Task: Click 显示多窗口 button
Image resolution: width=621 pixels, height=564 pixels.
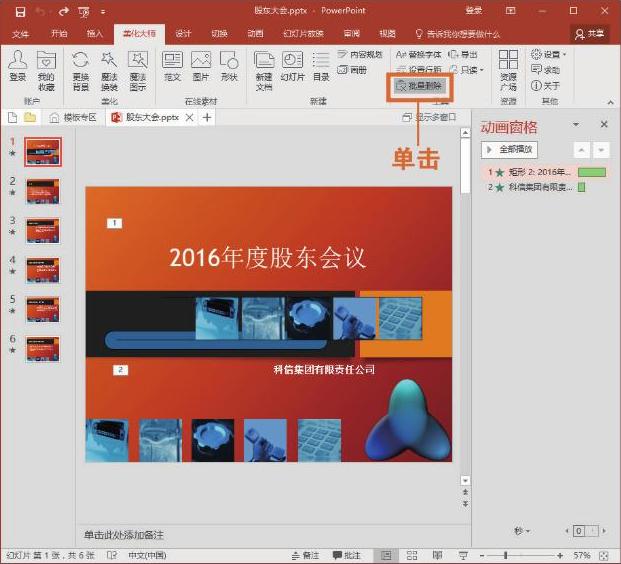Action: [429, 117]
